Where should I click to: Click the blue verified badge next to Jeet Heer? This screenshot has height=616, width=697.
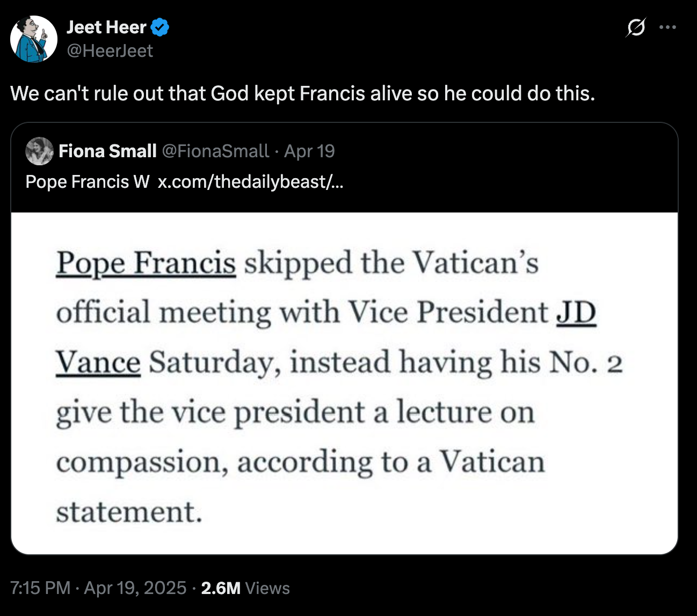click(161, 27)
